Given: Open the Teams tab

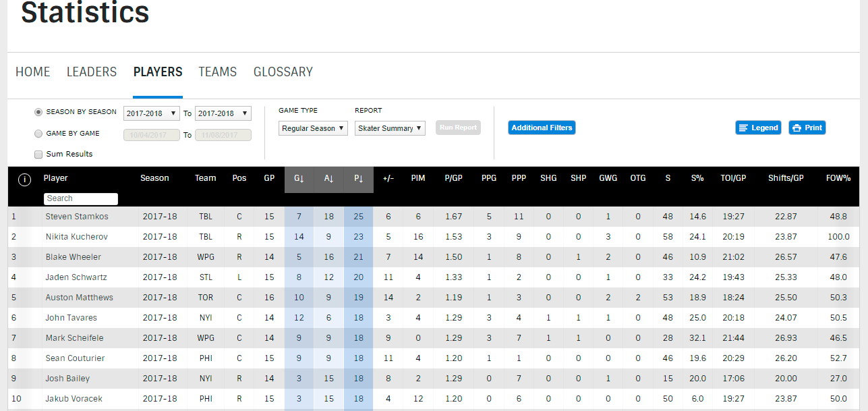Looking at the screenshot, I should coord(217,72).
